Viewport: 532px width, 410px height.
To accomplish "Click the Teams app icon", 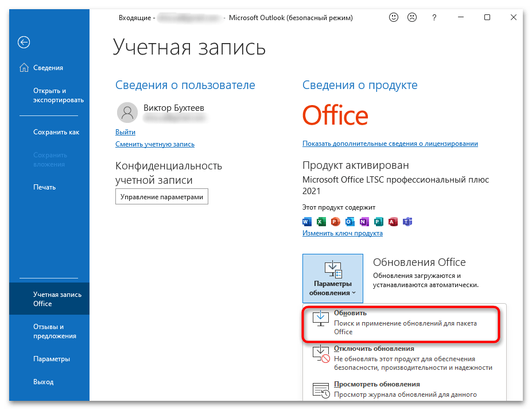I will coord(407,222).
